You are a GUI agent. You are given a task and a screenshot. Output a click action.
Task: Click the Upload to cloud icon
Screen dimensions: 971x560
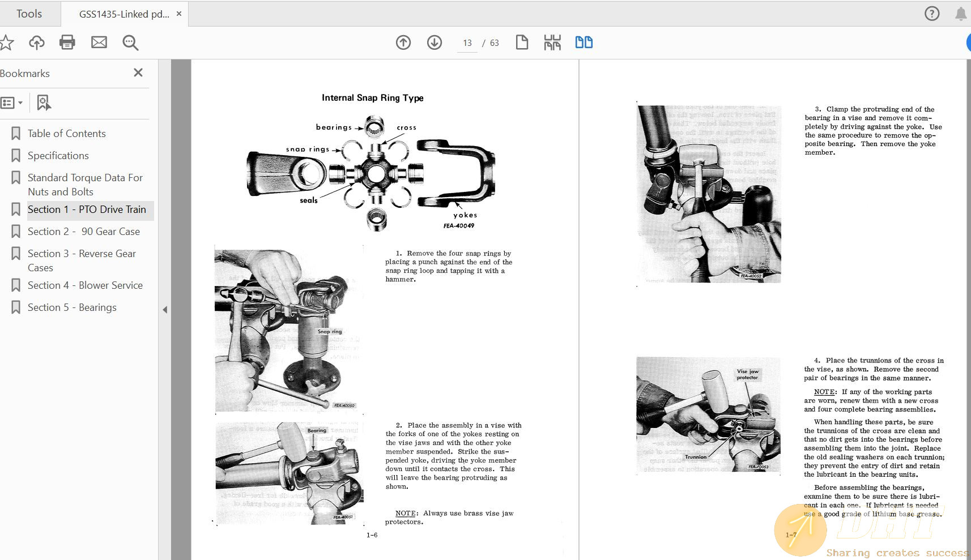point(37,42)
